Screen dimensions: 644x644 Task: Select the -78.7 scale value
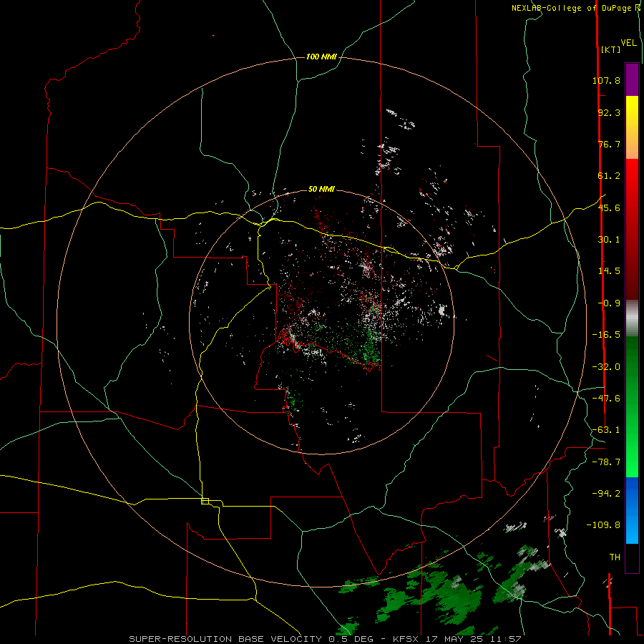[606, 462]
